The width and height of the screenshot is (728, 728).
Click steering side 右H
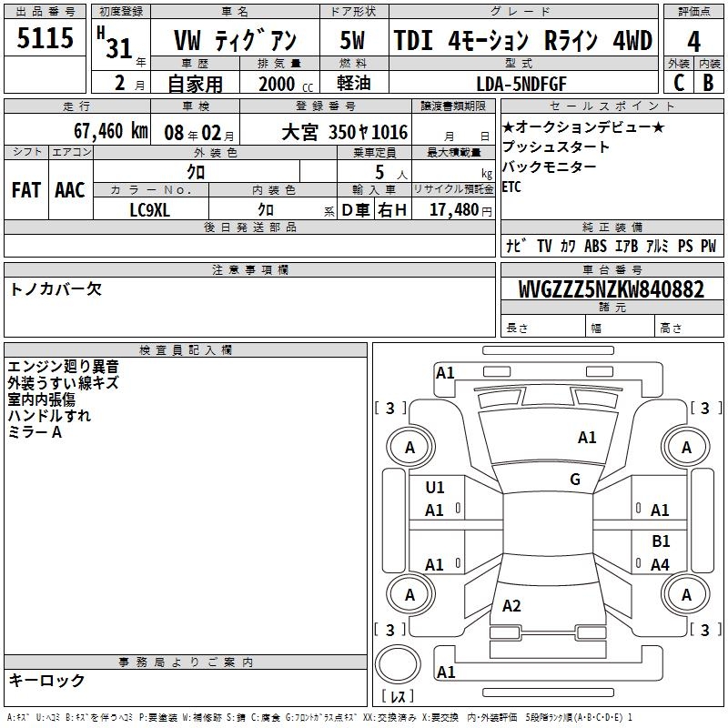(x=392, y=210)
